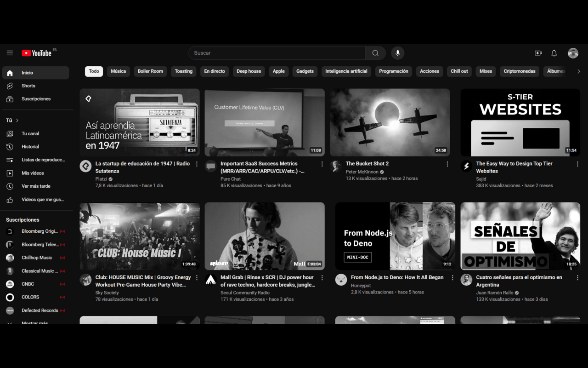The image size is (588, 368).
Task: Enable the 'Deep house' filter chip
Action: [248, 71]
